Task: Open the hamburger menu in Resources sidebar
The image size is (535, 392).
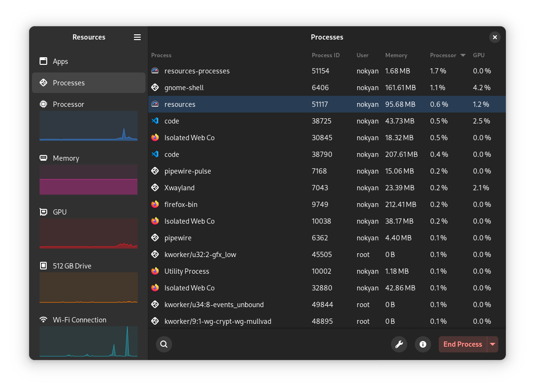Action: (137, 37)
